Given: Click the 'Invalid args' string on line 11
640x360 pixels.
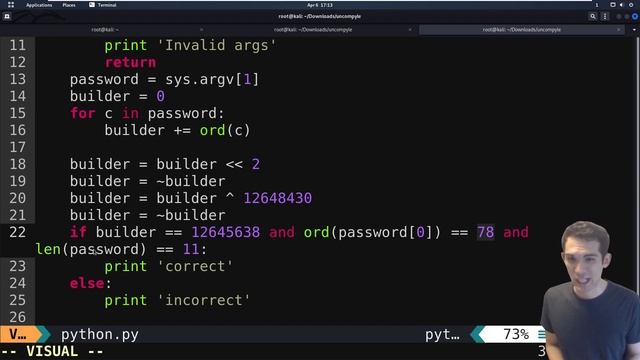Looking at the screenshot, I should (x=216, y=45).
